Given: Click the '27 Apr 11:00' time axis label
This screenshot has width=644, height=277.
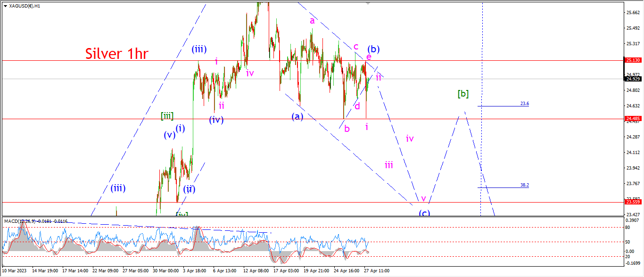Looking at the screenshot, I should point(376,271).
